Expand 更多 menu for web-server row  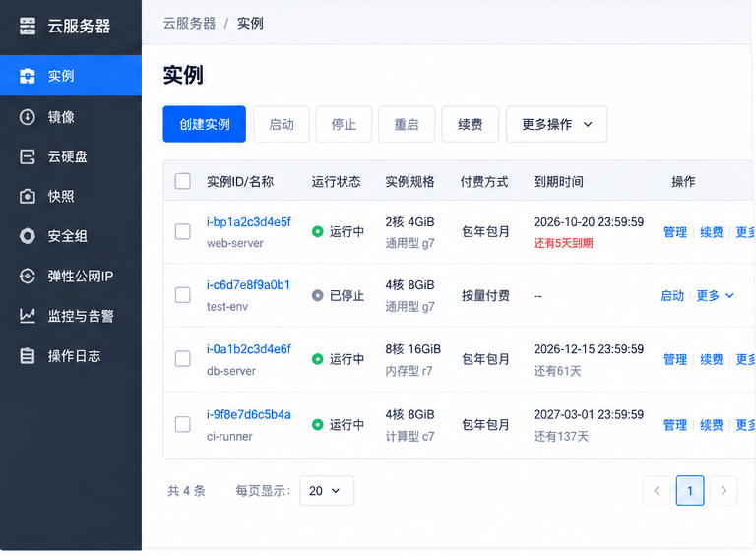[745, 231]
